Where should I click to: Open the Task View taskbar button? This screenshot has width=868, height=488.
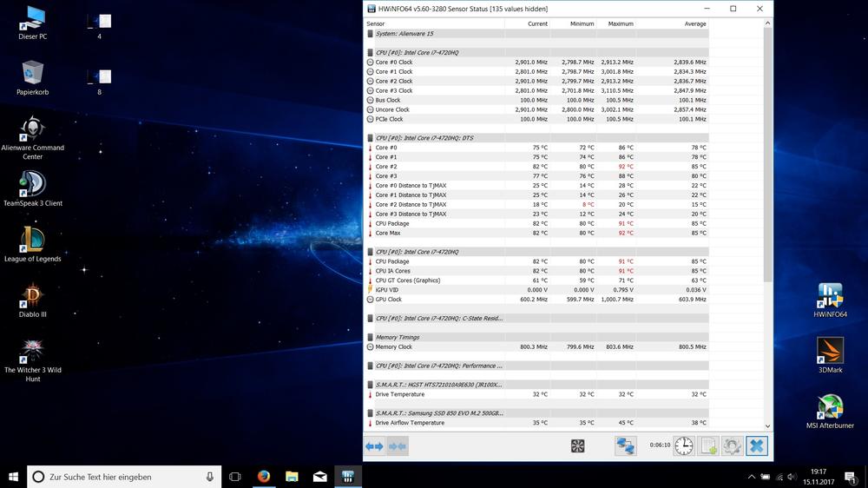[x=234, y=477]
